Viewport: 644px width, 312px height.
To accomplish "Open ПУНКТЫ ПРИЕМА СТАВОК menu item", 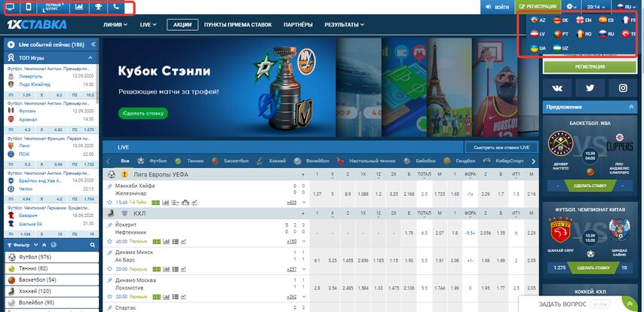I will coord(238,25).
